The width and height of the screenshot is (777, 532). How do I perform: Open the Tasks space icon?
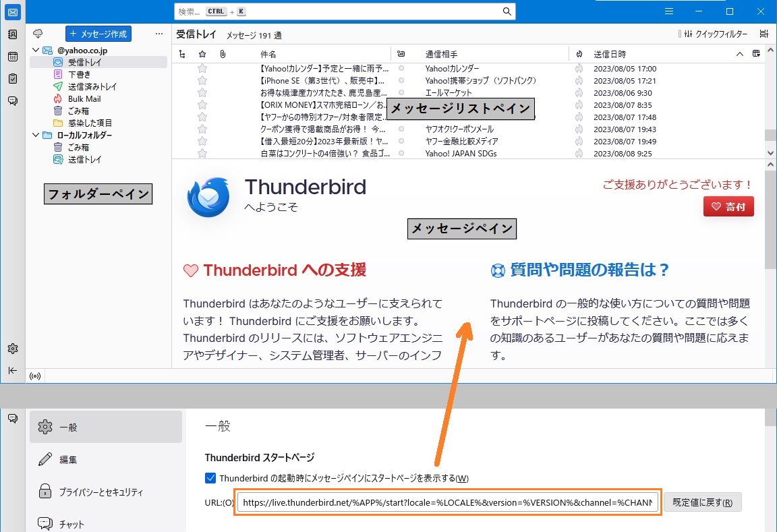pos(12,79)
